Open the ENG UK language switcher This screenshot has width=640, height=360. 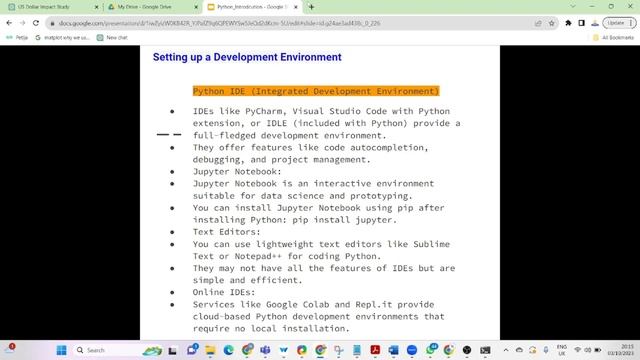point(562,350)
